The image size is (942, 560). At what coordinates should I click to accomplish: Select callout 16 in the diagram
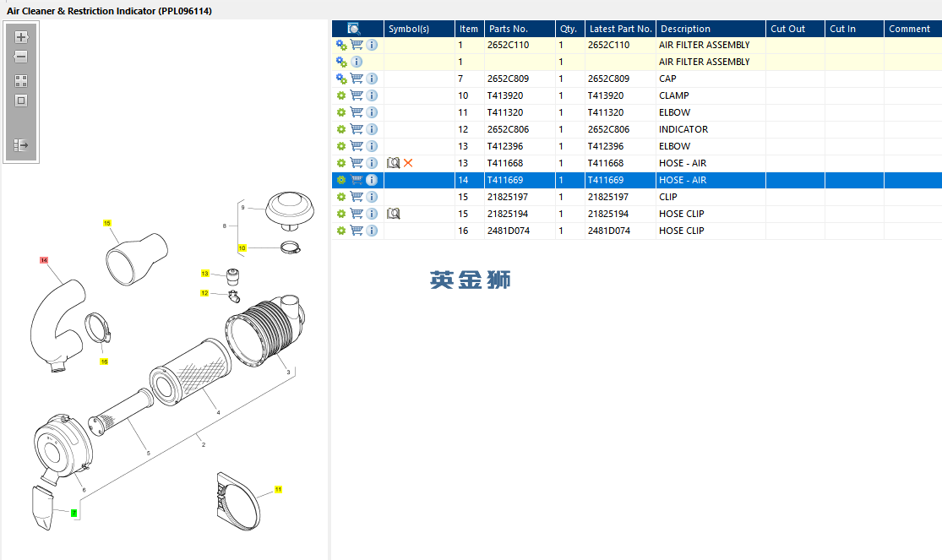click(x=104, y=362)
